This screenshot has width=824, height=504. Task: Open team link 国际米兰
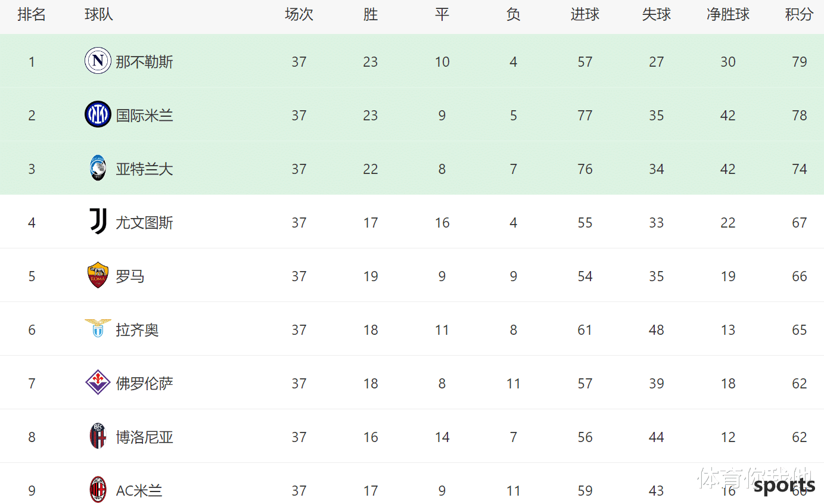[x=144, y=116]
